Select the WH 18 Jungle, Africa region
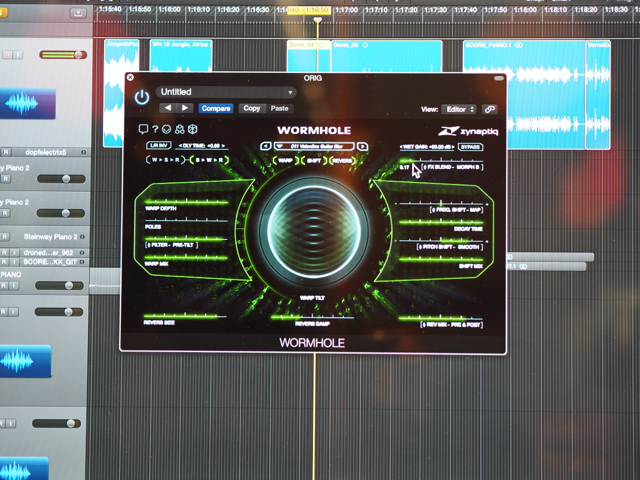Screen dimensions: 640x480 pos(181,56)
